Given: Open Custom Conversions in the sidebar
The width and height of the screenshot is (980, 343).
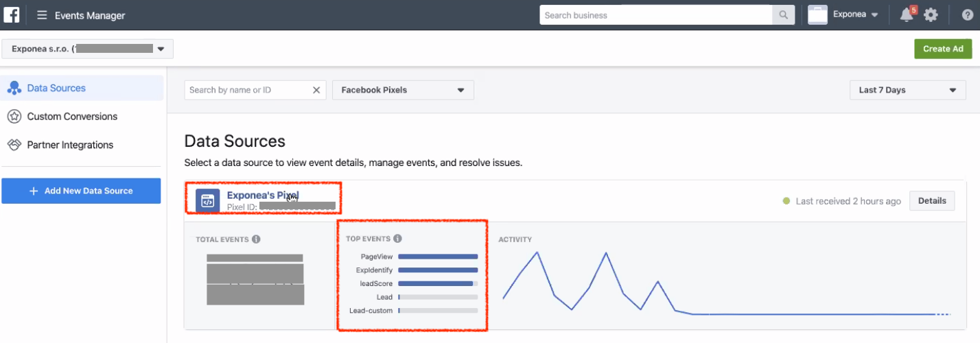Looking at the screenshot, I should 72,117.
